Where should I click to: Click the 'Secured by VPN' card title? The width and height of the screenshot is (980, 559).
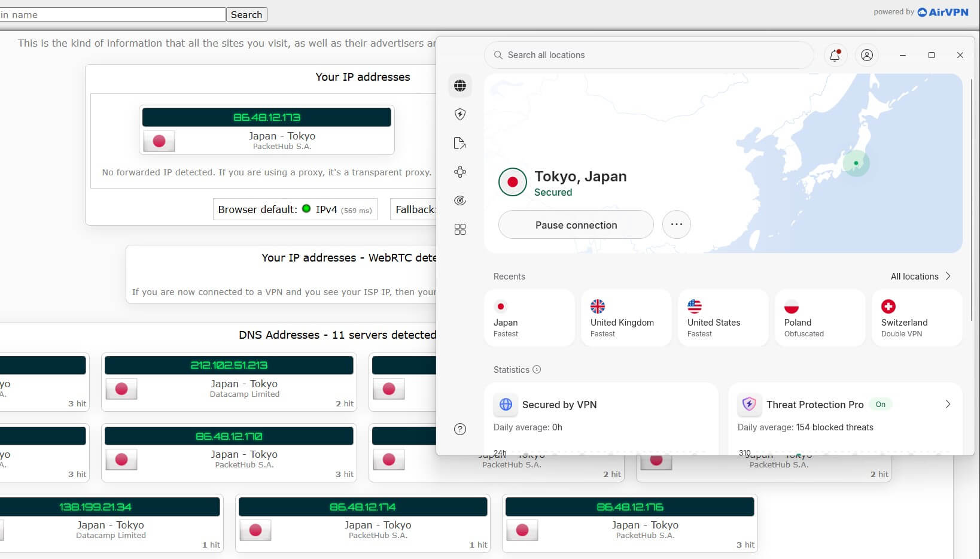(x=559, y=405)
